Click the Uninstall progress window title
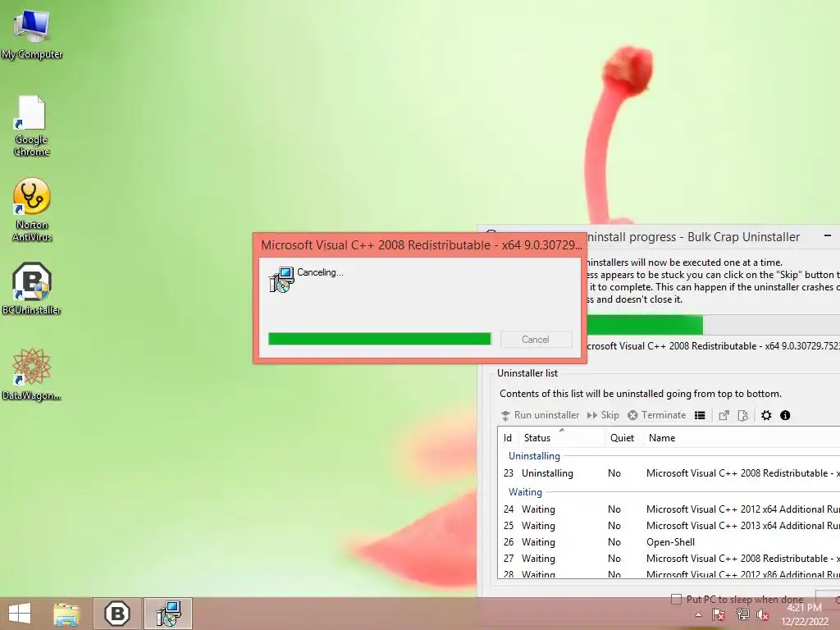The width and height of the screenshot is (840, 630). pyautogui.click(x=692, y=237)
